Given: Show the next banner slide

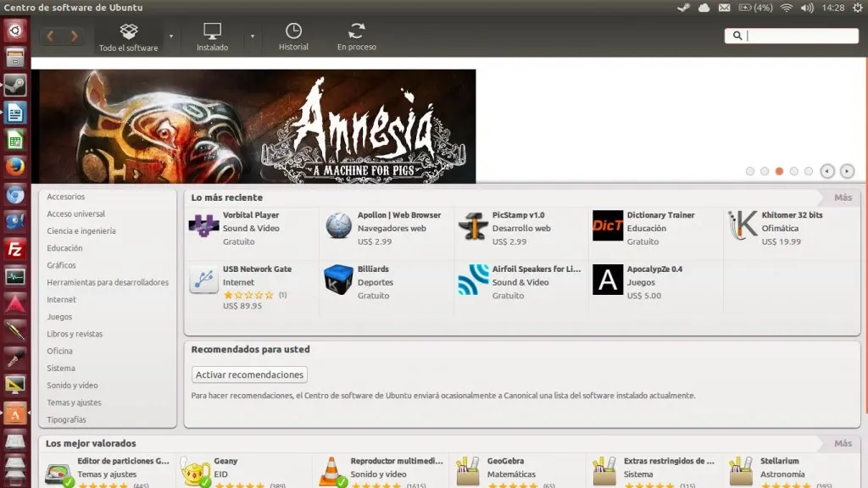Looking at the screenshot, I should tap(847, 171).
